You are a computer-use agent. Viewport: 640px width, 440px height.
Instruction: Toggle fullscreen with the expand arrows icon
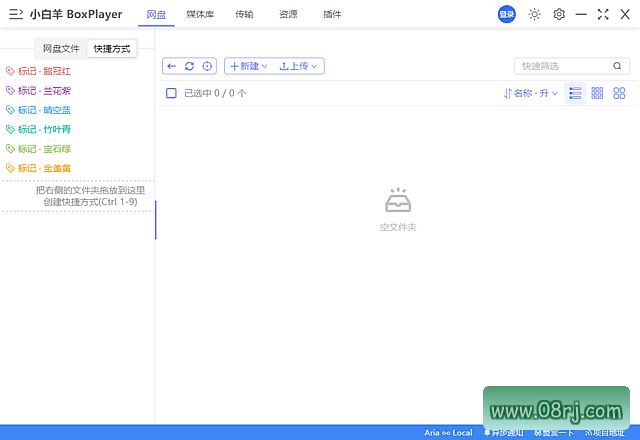(603, 14)
